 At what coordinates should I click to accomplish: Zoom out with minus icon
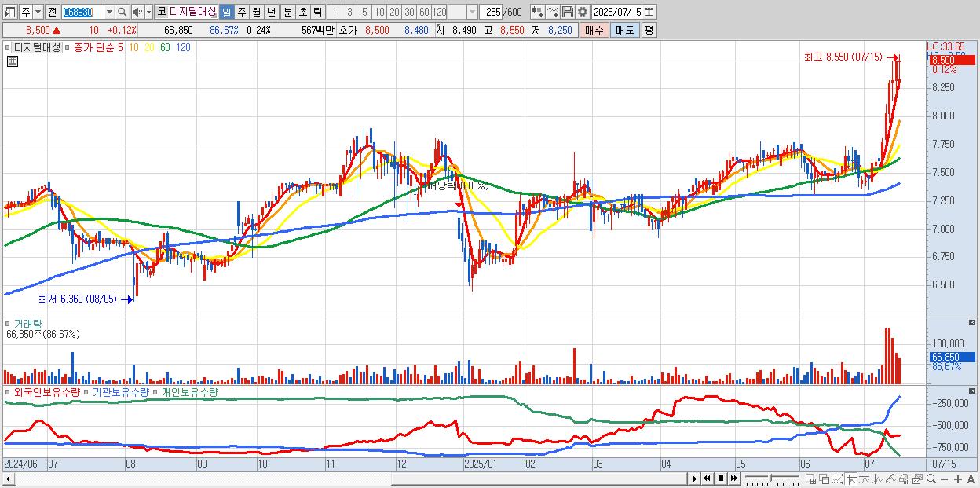[944, 479]
